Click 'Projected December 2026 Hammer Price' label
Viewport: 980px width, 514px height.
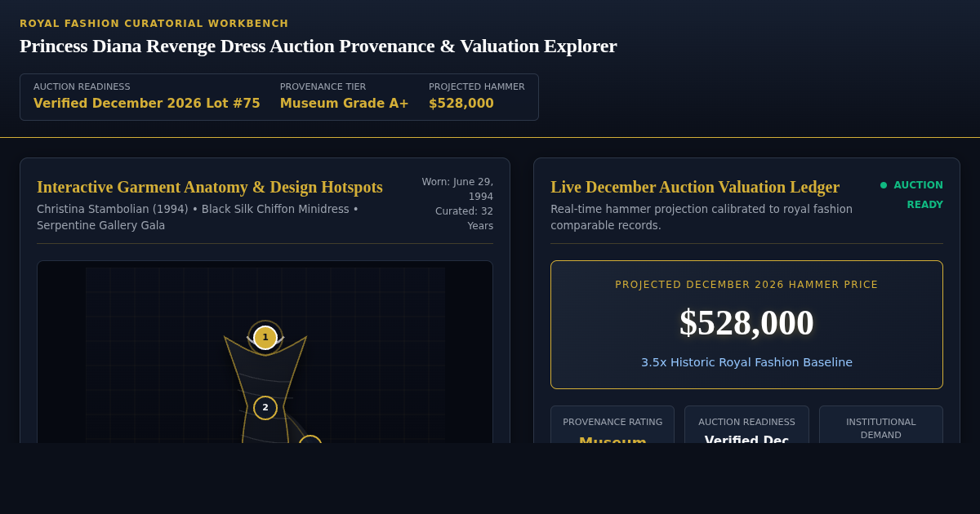(746, 285)
